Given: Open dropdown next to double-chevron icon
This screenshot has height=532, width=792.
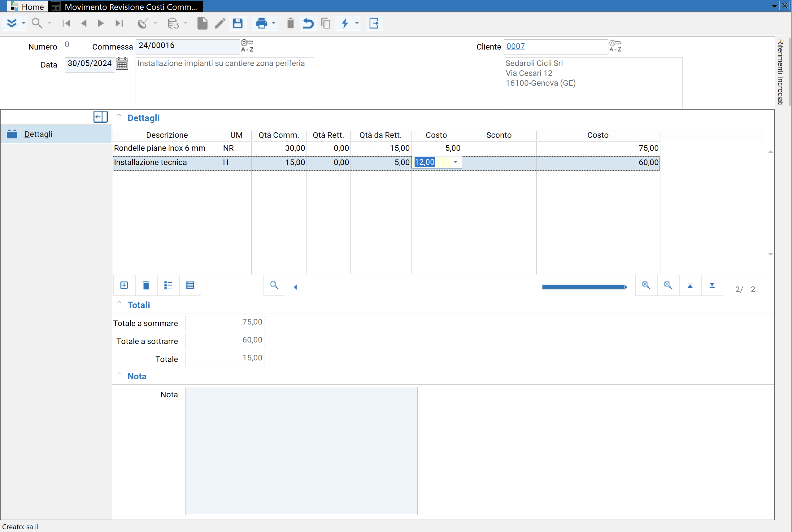Looking at the screenshot, I should click(x=24, y=23).
